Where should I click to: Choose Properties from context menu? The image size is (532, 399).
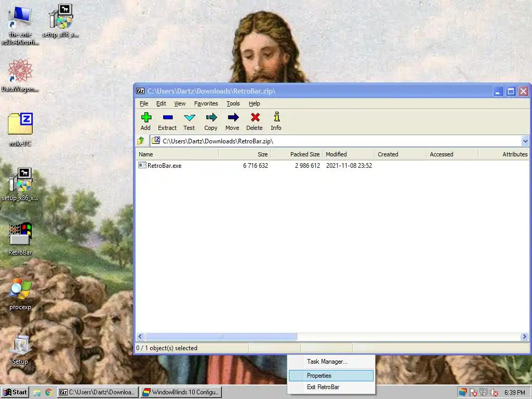coord(331,376)
